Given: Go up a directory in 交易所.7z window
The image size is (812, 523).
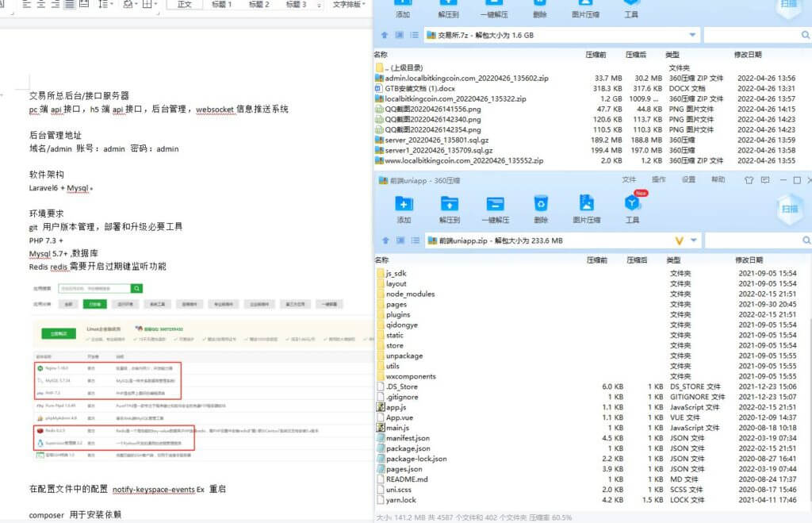Looking at the screenshot, I should point(385,35).
